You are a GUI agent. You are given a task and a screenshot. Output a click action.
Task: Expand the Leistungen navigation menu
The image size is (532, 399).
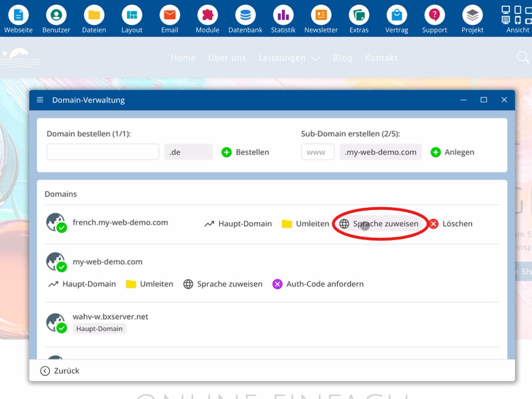click(x=289, y=58)
